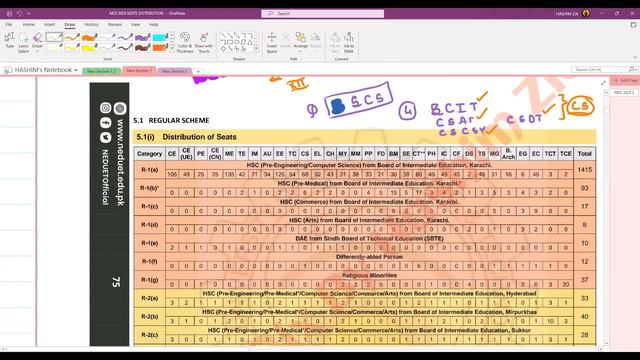Pick the dark brown pen in bottom row
The image size is (640, 360).
click(x=125, y=47)
